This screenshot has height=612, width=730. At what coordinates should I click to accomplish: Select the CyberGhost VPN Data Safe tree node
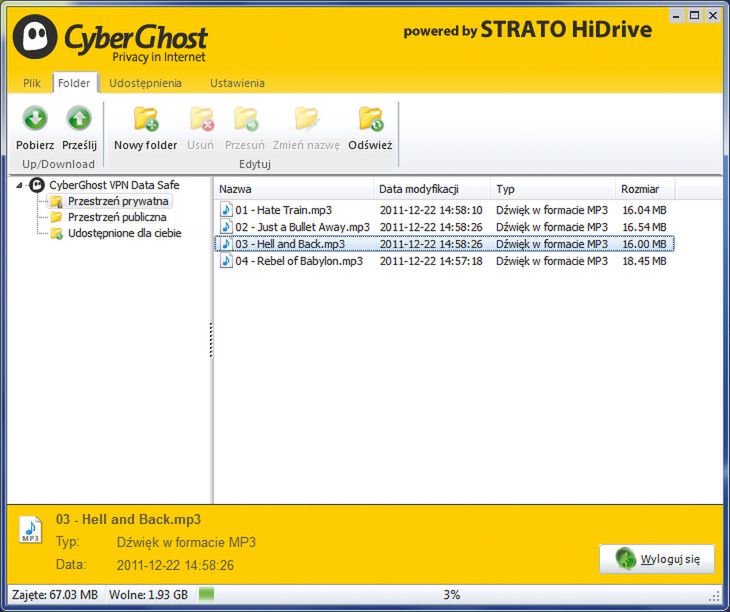point(114,185)
